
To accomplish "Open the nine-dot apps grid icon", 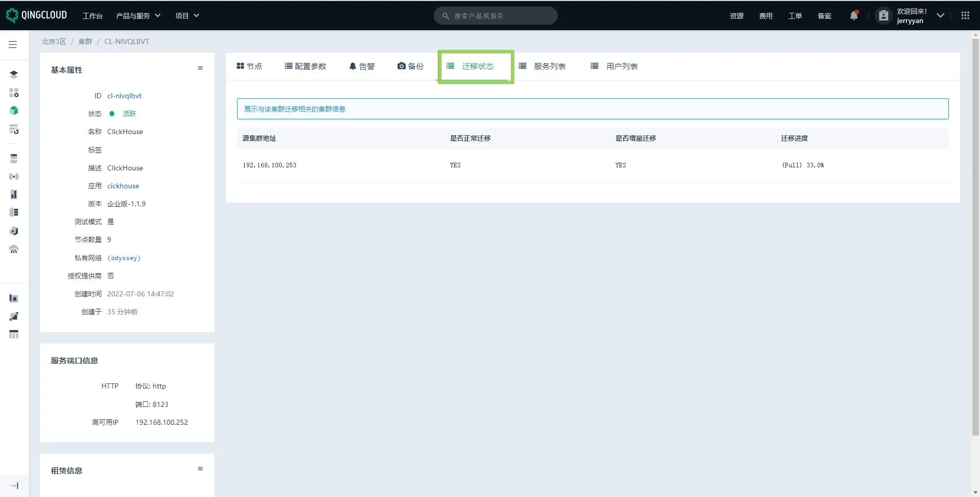I will click(965, 16).
